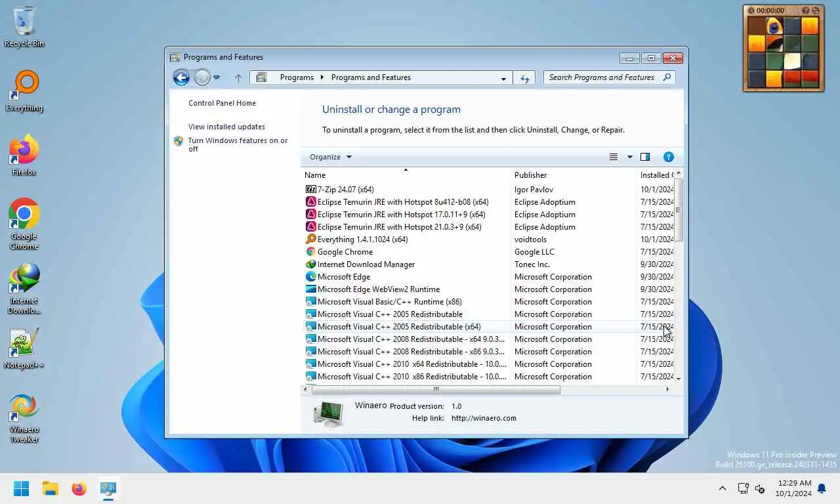Go back using the Back arrow button
This screenshot has height=504, width=840.
pos(181,77)
